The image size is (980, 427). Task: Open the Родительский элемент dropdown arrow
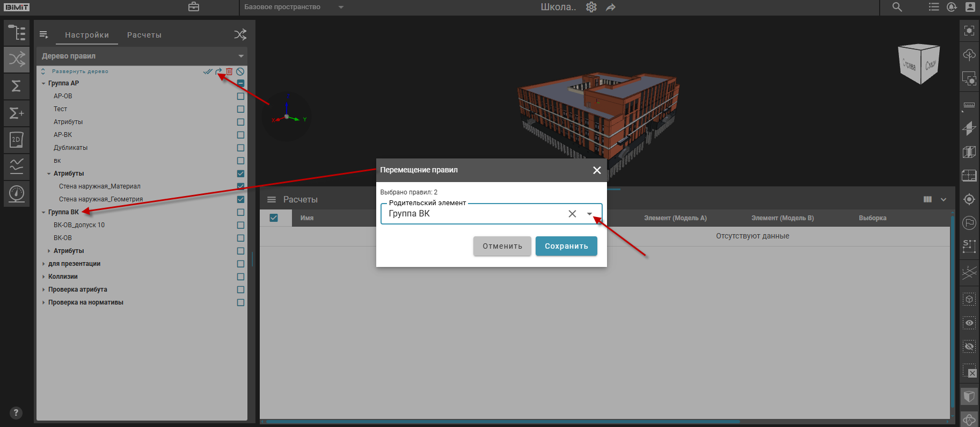pos(589,214)
